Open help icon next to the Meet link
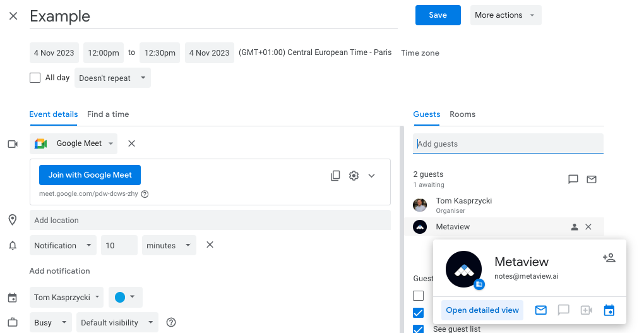Image resolution: width=644 pixels, height=333 pixels. point(145,194)
